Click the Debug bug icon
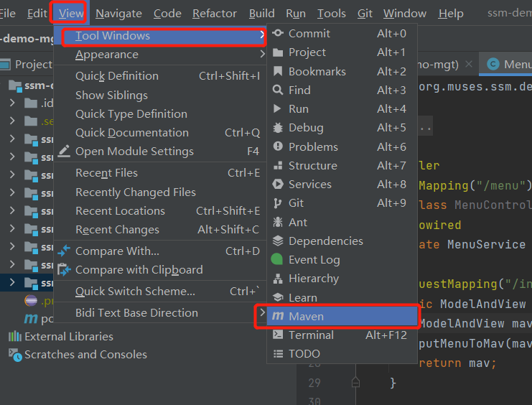532x405 pixels. pos(278,128)
